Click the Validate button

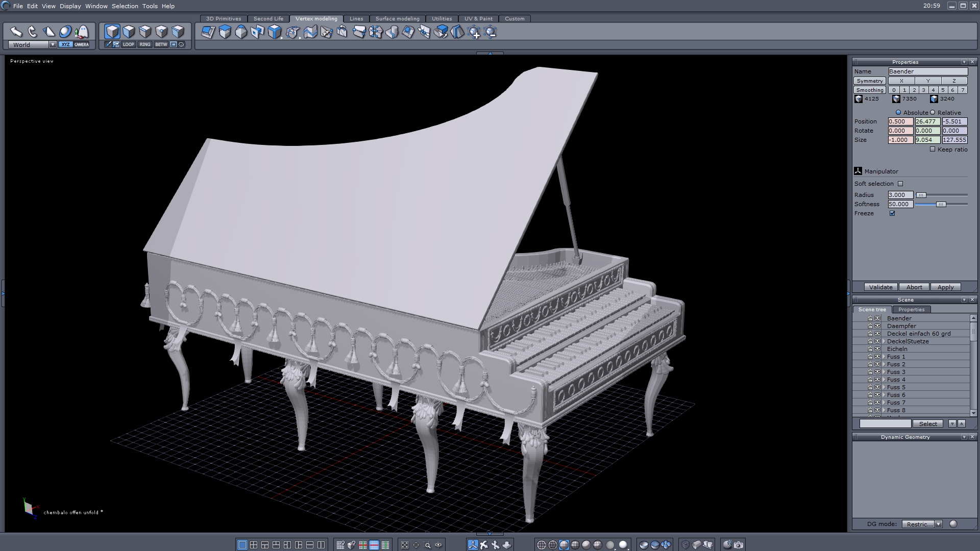pyautogui.click(x=880, y=287)
